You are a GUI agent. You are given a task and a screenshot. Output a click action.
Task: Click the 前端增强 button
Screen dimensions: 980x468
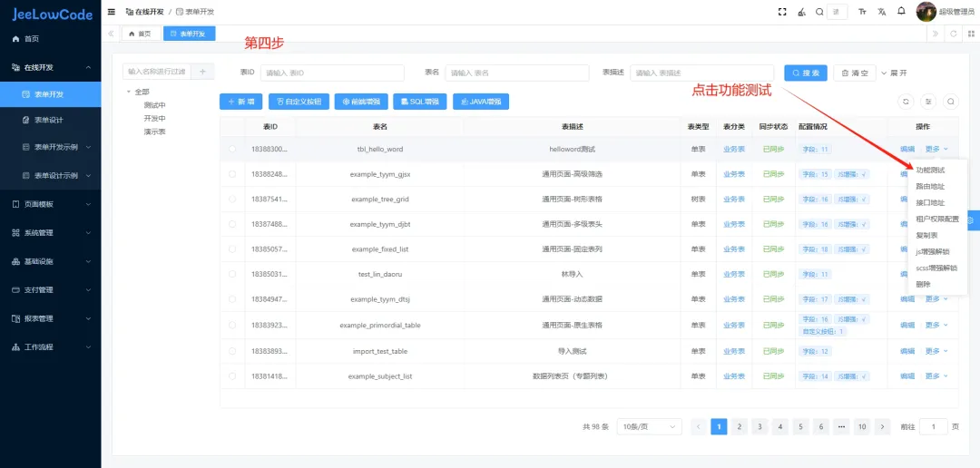click(361, 102)
